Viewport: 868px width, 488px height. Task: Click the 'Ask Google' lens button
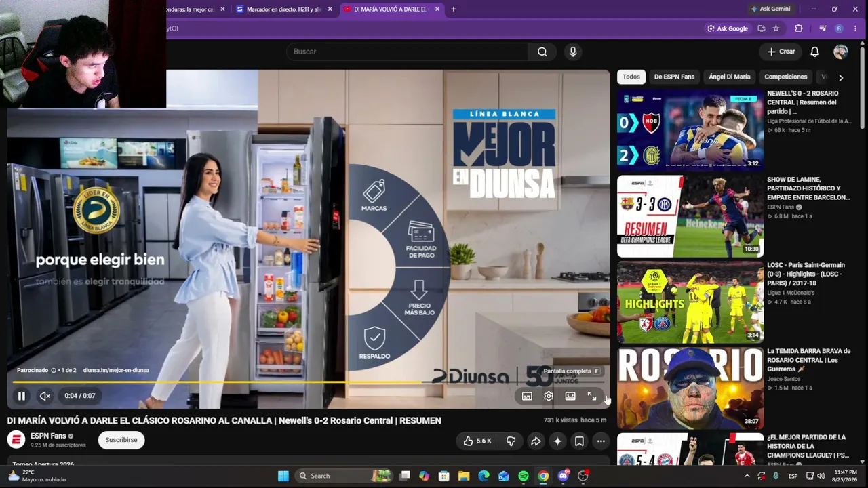[x=727, y=28]
